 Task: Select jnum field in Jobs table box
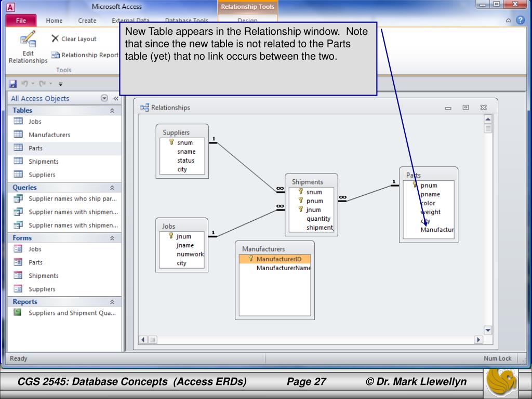point(181,236)
